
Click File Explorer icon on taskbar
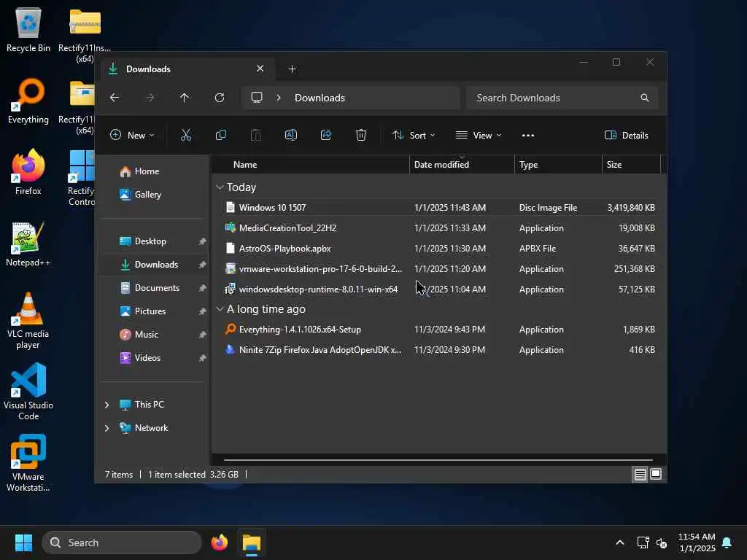[x=252, y=542]
